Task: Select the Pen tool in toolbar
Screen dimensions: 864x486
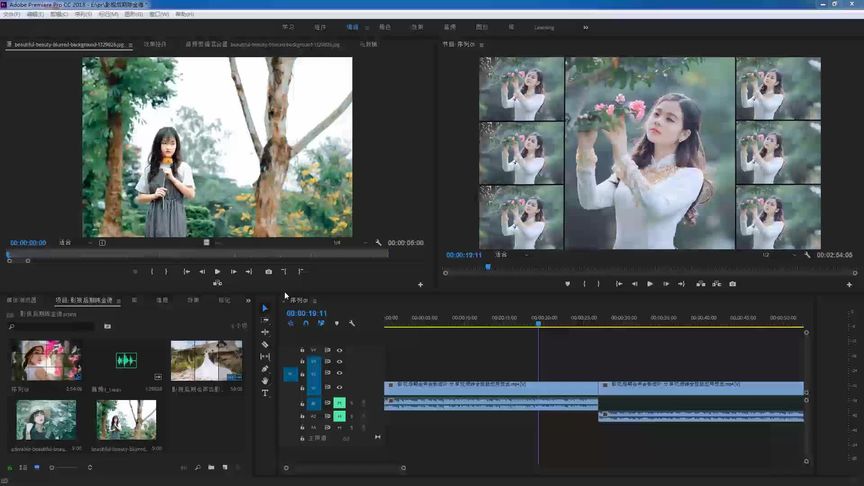Action: 265,369
